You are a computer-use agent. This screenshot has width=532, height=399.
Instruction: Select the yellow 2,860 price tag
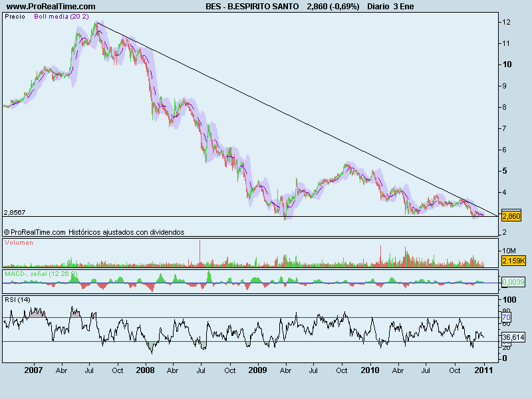[x=511, y=215]
